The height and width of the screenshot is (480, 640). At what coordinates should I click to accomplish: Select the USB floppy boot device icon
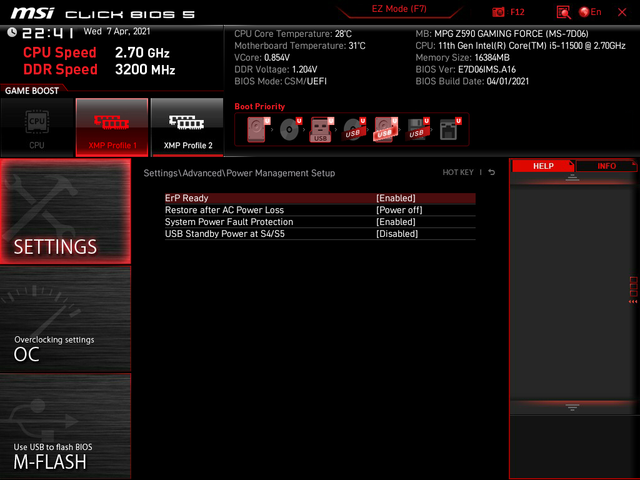coord(417,129)
